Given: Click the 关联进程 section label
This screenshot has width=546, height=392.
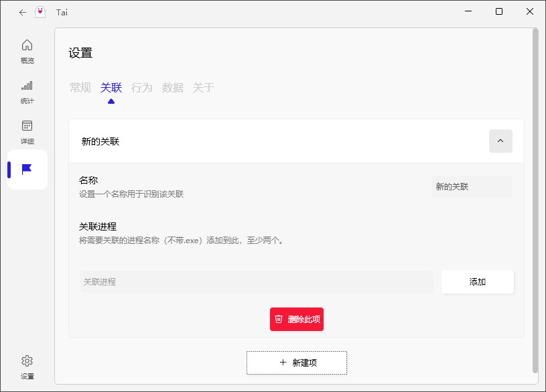Looking at the screenshot, I should 98,226.
